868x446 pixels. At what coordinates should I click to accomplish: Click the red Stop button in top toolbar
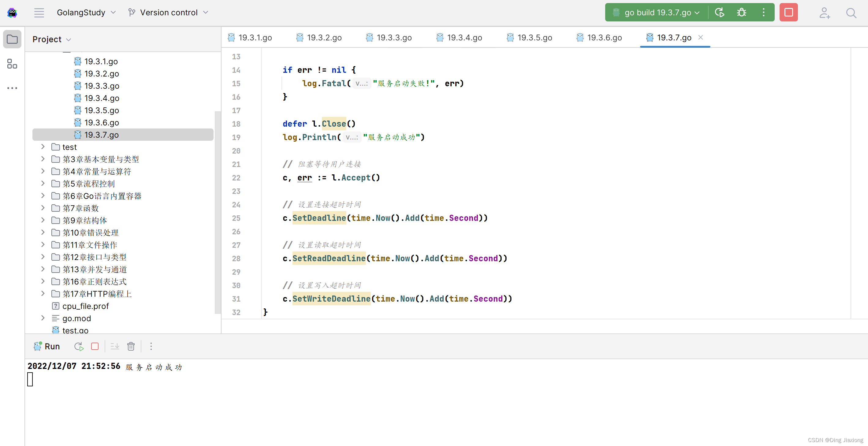[788, 13]
